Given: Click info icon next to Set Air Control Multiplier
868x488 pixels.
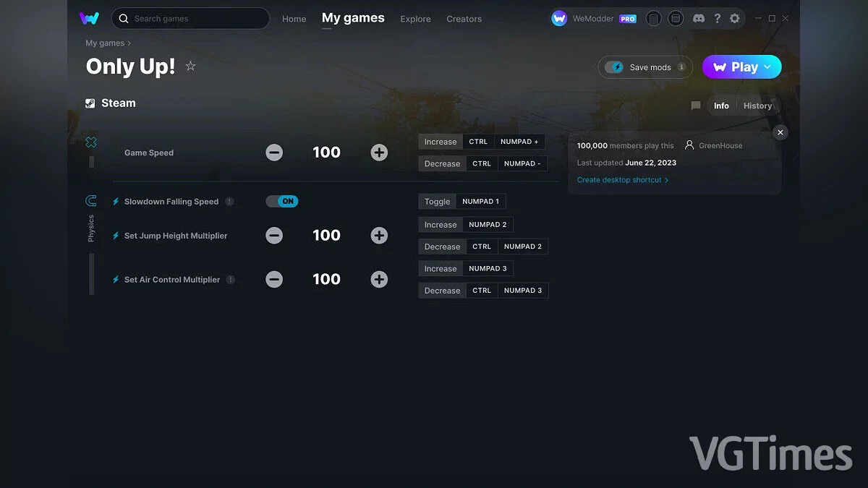Looking at the screenshot, I should (x=231, y=280).
